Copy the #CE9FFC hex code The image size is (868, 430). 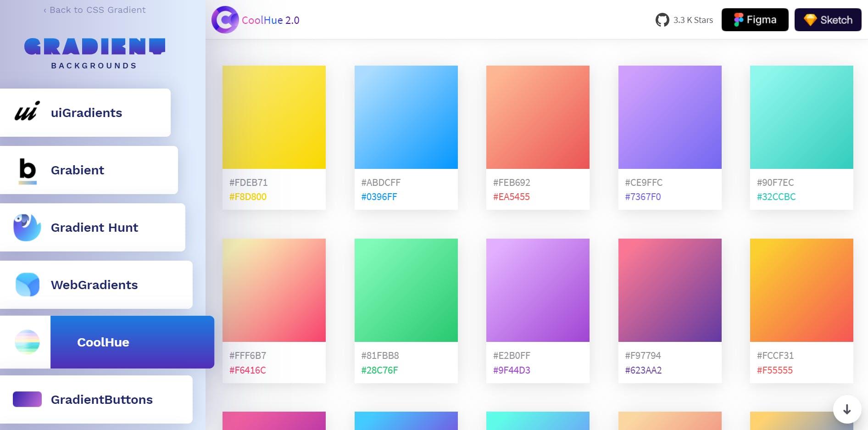tap(644, 183)
